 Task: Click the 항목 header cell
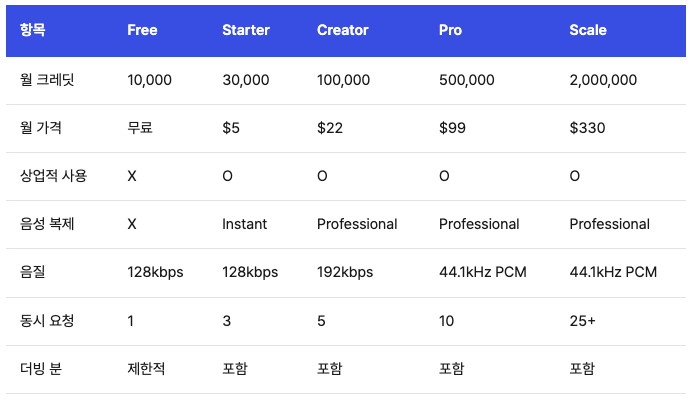point(32,30)
